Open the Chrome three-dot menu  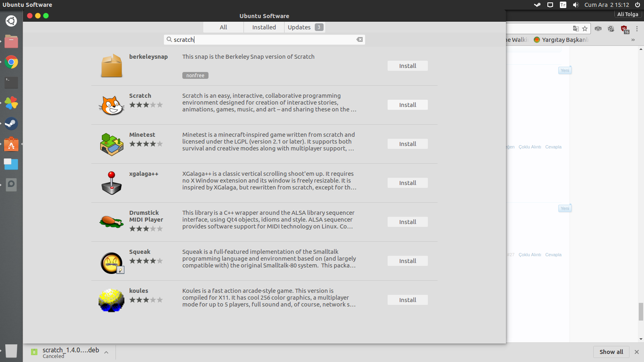(x=637, y=29)
